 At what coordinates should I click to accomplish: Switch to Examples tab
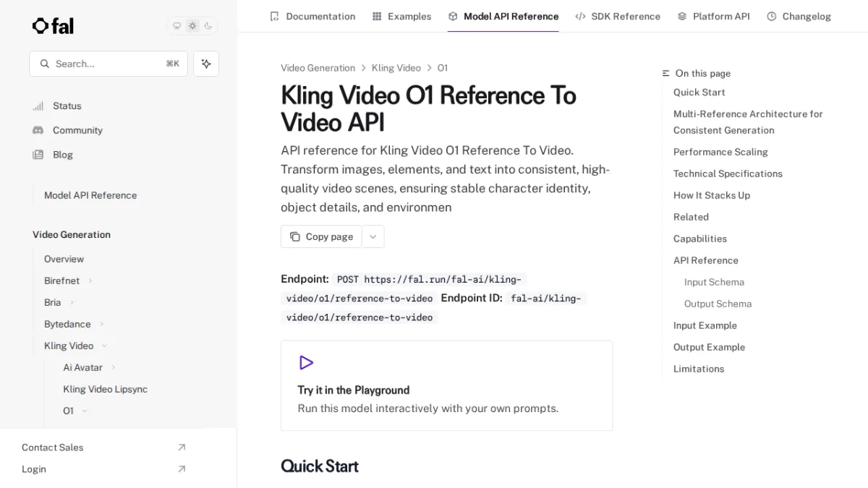401,16
